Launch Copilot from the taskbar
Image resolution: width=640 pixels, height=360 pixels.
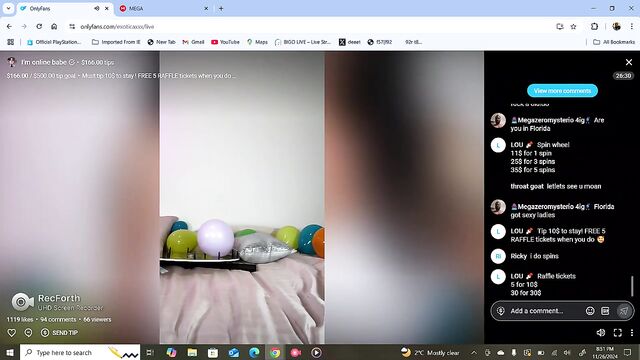pyautogui.click(x=171, y=353)
